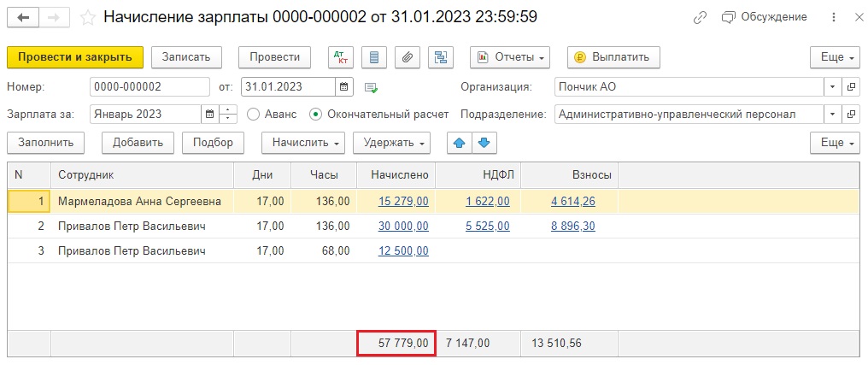Sort by Начислено column header
The width and height of the screenshot is (868, 365).
[x=396, y=175]
